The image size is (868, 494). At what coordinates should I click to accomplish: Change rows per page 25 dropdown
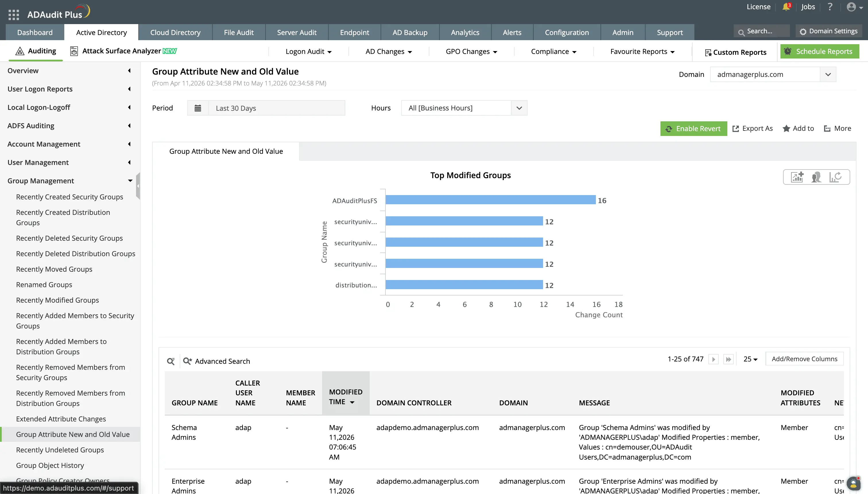click(x=750, y=359)
